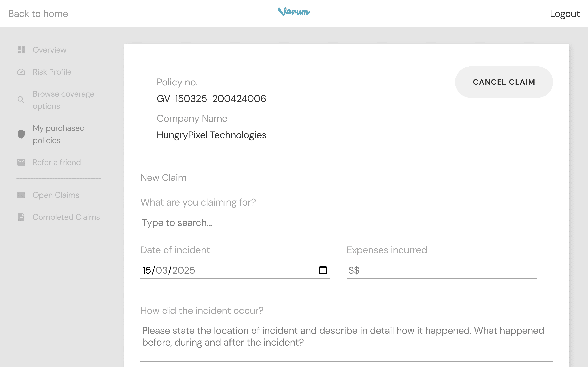This screenshot has width=588, height=367.
Task: Click the Risk Profile gauge icon
Action: (x=21, y=72)
